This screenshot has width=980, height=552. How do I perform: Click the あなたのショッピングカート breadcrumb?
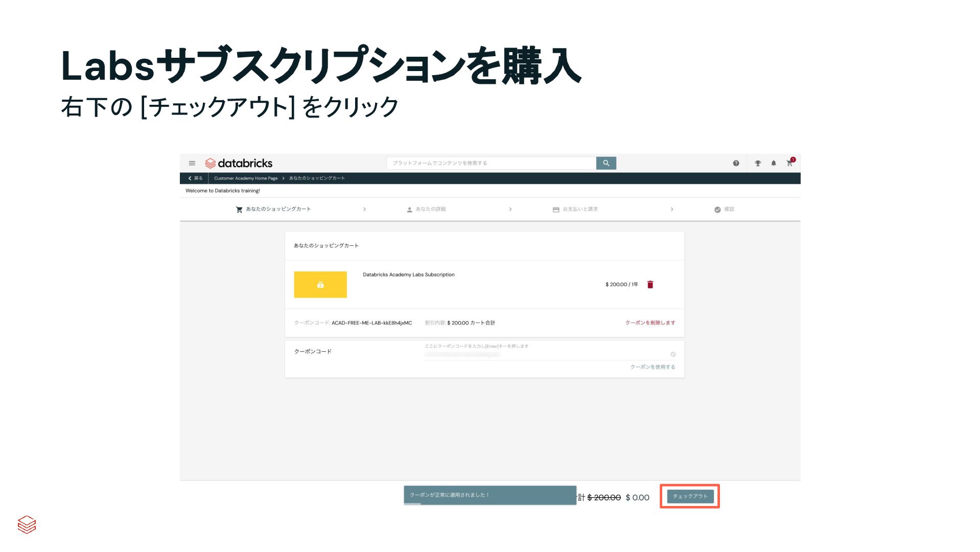[317, 178]
